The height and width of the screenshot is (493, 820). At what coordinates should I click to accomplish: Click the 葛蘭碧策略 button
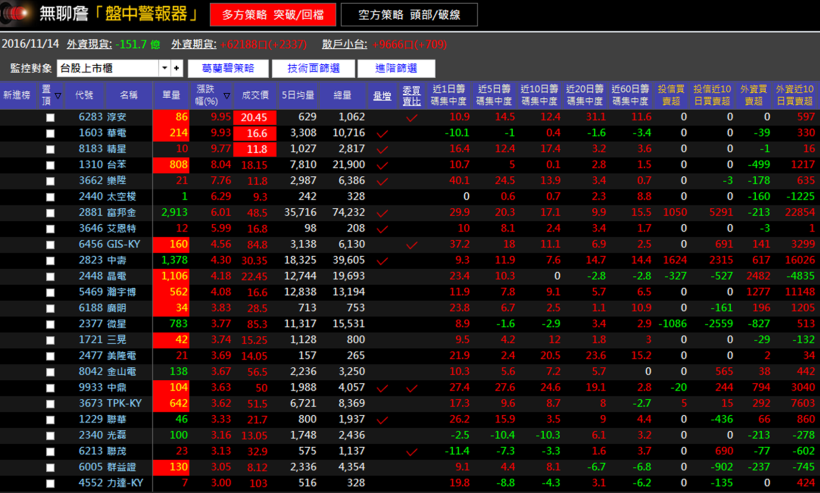(228, 68)
